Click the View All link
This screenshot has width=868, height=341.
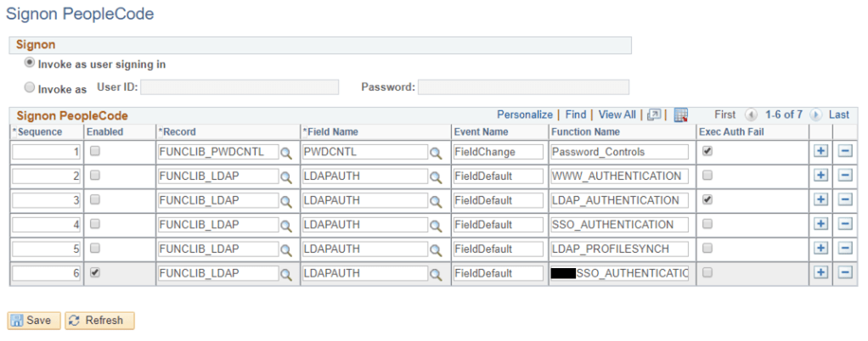pos(617,115)
